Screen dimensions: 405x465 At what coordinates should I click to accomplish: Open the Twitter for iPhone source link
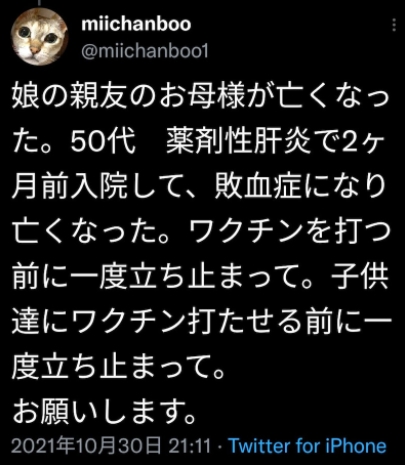[308, 446]
